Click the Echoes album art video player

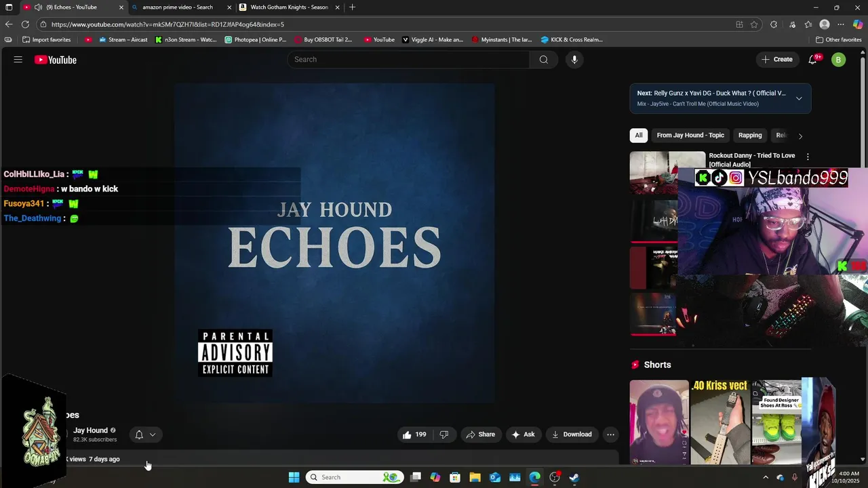(334, 243)
